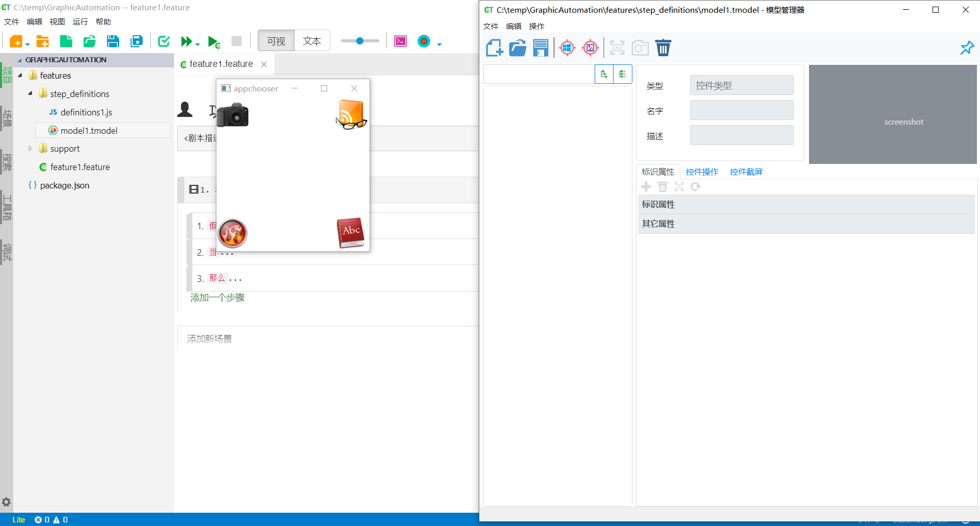Click 添加新场景 add new scenario field

328,339
